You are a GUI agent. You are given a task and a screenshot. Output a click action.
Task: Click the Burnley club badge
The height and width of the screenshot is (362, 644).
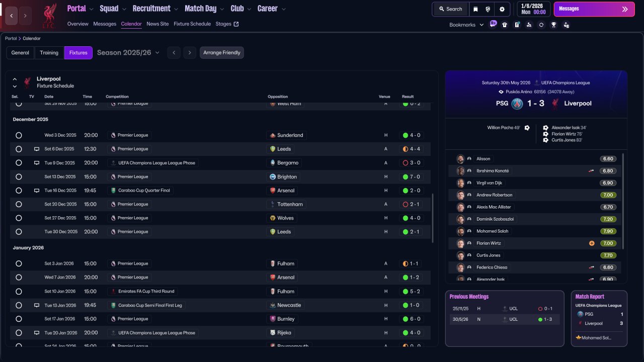click(273, 319)
